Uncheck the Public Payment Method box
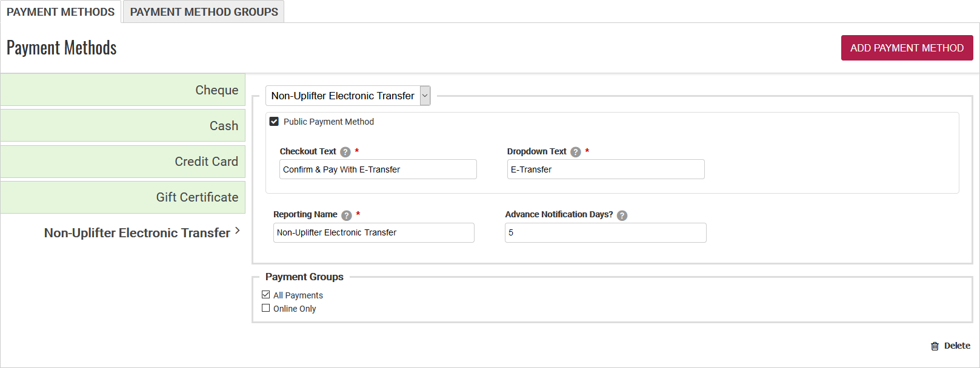 coord(273,121)
